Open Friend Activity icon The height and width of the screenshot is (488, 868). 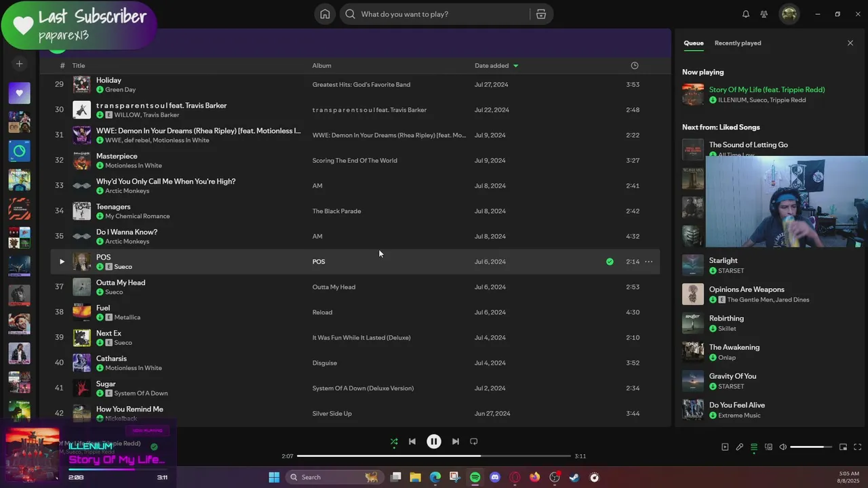point(764,14)
